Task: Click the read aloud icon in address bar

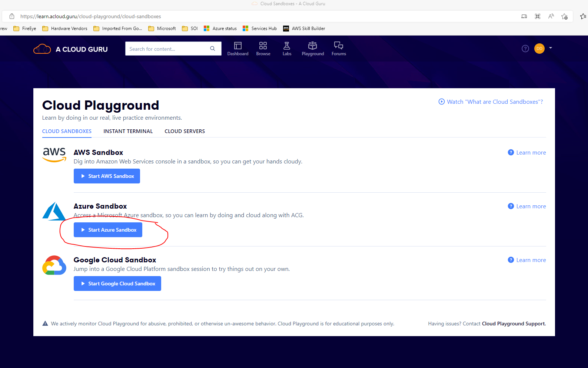Action: (551, 16)
